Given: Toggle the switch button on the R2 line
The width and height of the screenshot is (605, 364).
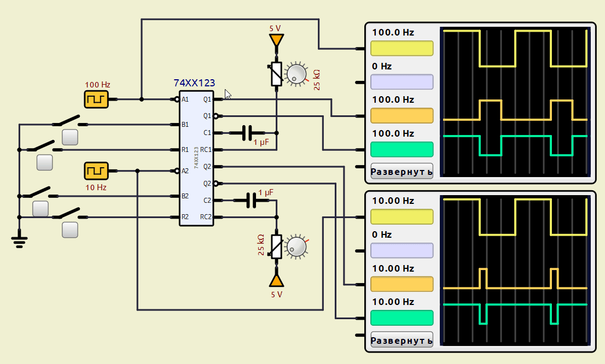Looking at the screenshot, I should click(x=69, y=230).
